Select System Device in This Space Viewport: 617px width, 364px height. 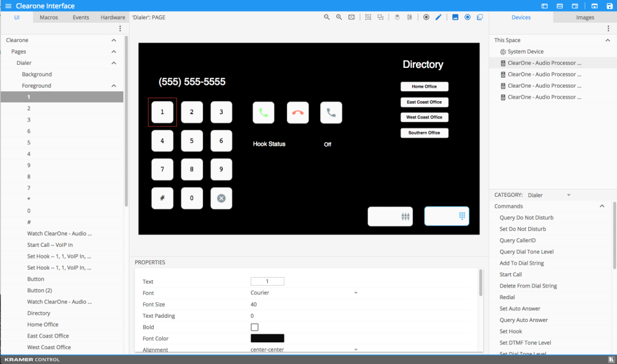coord(525,52)
